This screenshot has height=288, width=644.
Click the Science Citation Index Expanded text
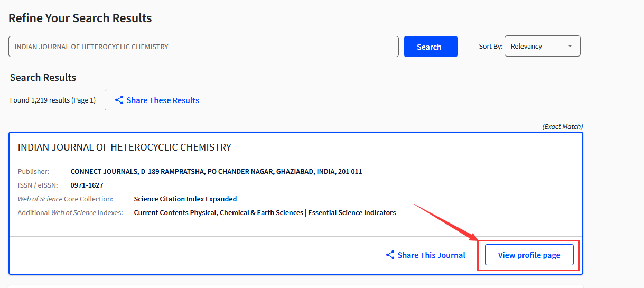coord(185,199)
